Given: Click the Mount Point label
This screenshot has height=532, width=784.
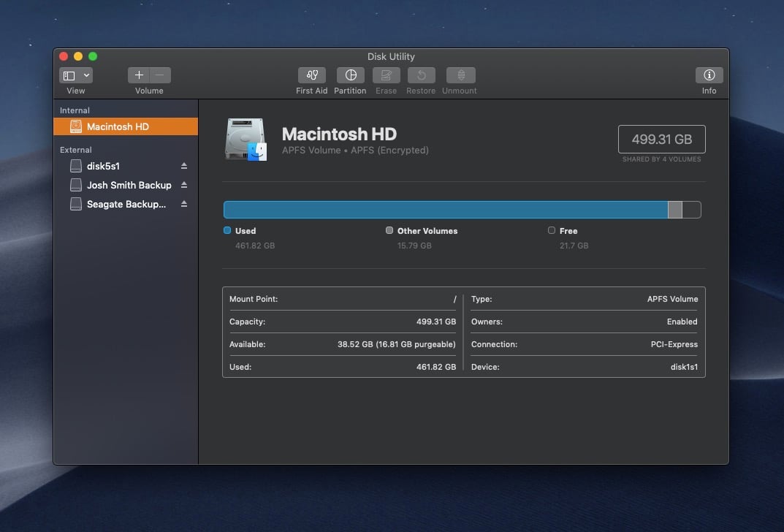Looking at the screenshot, I should pyautogui.click(x=254, y=299).
